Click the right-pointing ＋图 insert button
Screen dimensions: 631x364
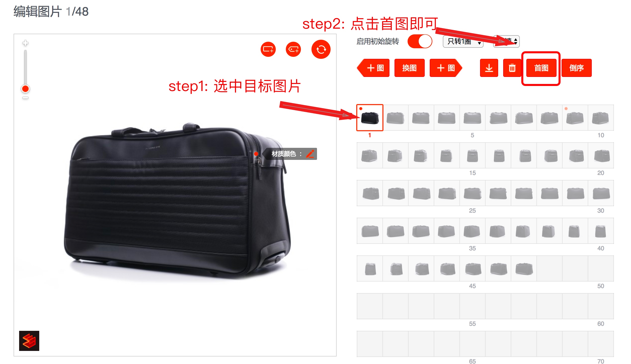pos(446,68)
